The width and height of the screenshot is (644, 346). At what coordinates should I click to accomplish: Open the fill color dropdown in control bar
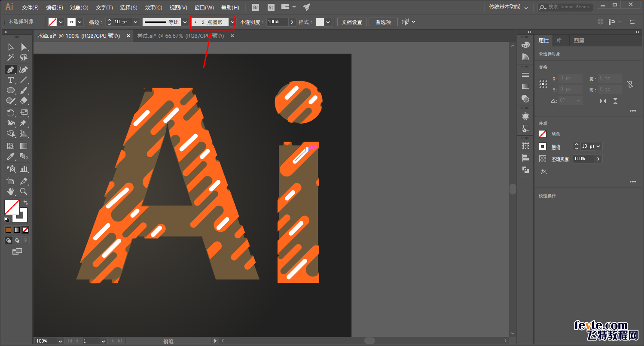click(x=61, y=22)
